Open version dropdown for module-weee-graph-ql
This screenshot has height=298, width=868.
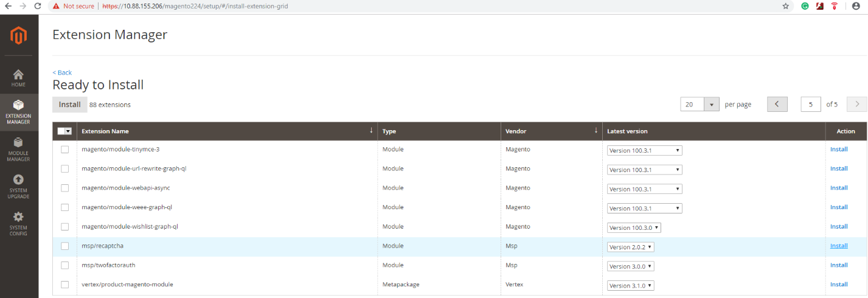(644, 208)
